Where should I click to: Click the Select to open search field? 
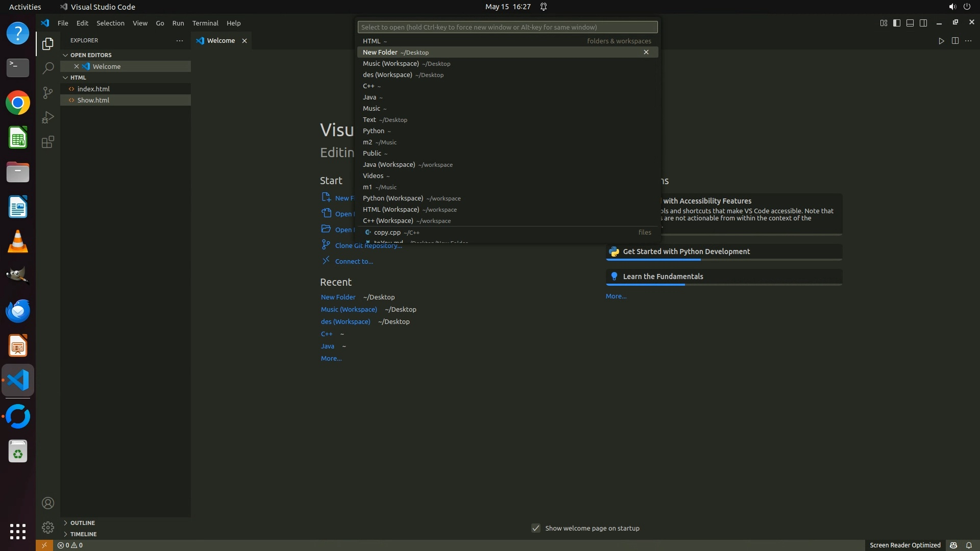pyautogui.click(x=507, y=27)
